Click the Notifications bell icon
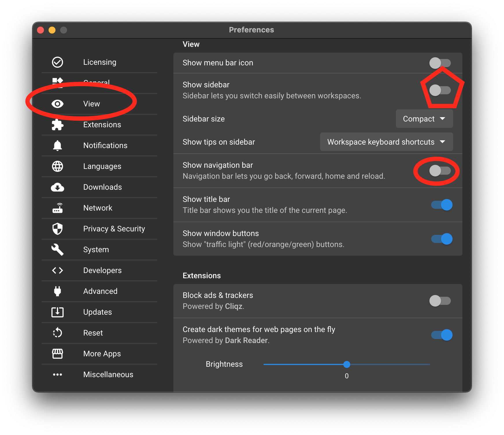This screenshot has width=504, height=435. point(58,145)
